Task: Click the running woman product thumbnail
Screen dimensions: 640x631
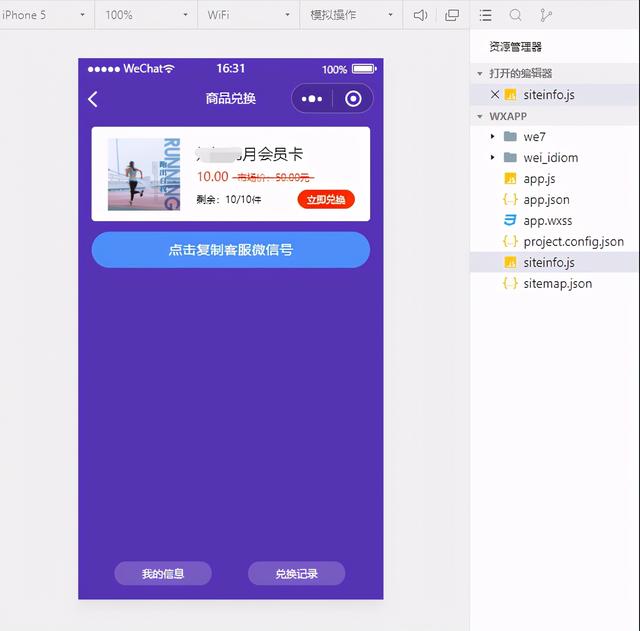Action: 144,174
